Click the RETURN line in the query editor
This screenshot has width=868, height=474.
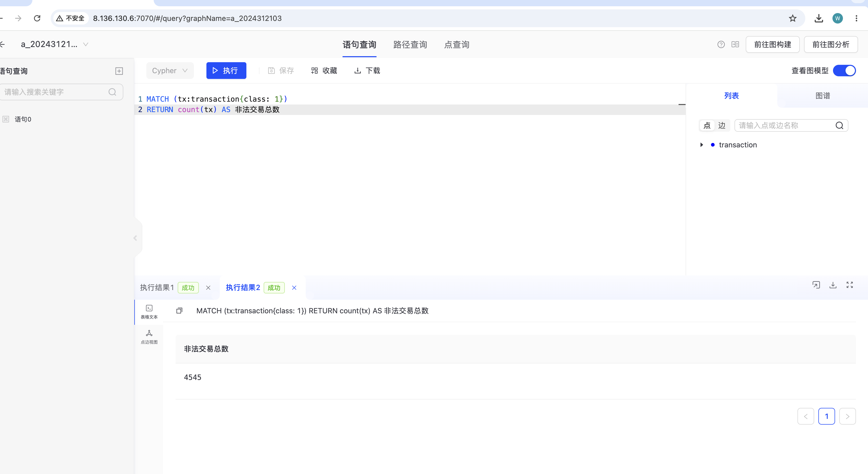213,109
